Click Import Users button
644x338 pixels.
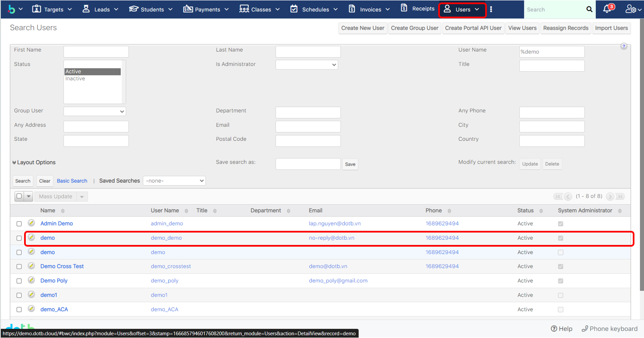611,28
